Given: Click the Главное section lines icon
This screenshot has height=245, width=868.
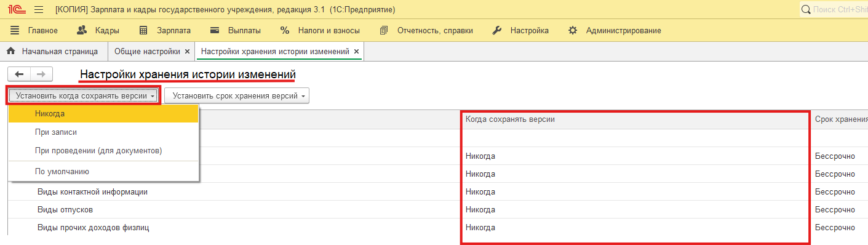Looking at the screenshot, I should pos(15,30).
